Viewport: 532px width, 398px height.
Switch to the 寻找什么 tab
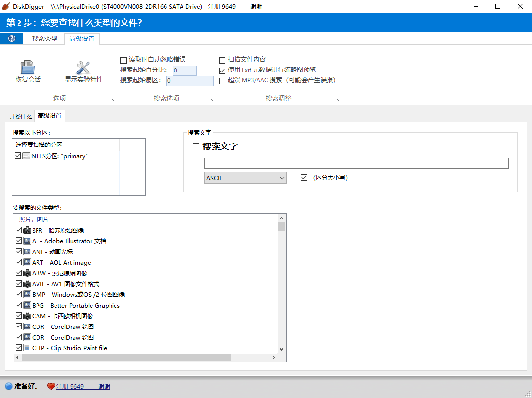20,116
